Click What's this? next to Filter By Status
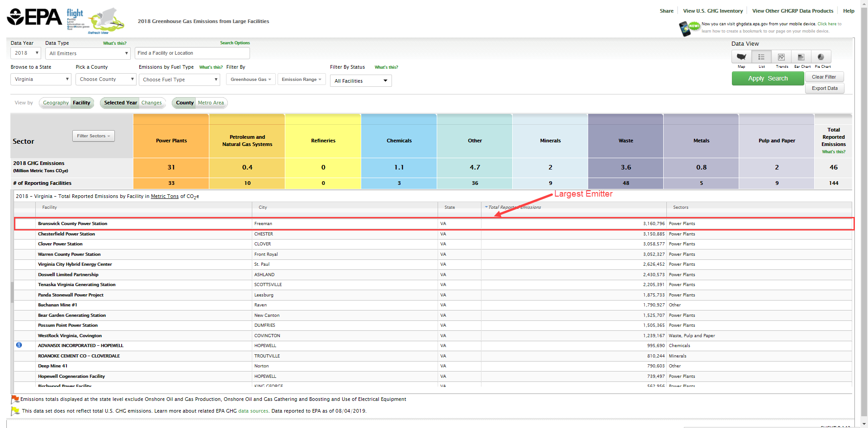This screenshot has width=868, height=428. [387, 67]
